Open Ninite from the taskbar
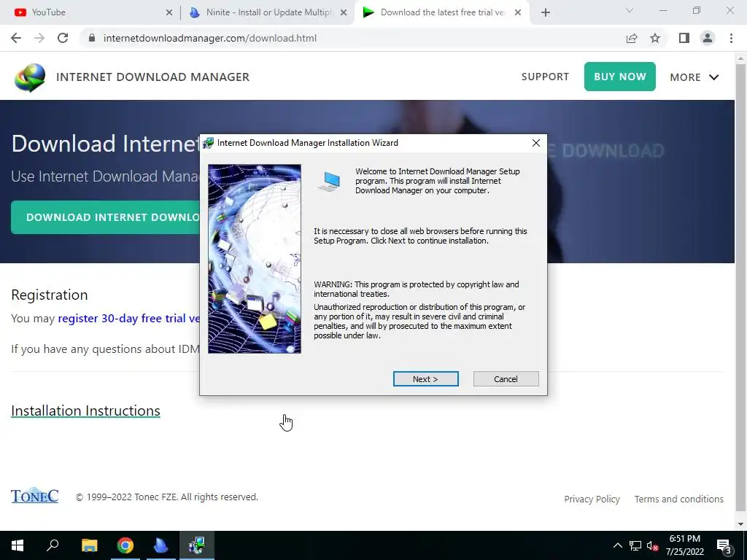The width and height of the screenshot is (747, 560). tap(161, 545)
